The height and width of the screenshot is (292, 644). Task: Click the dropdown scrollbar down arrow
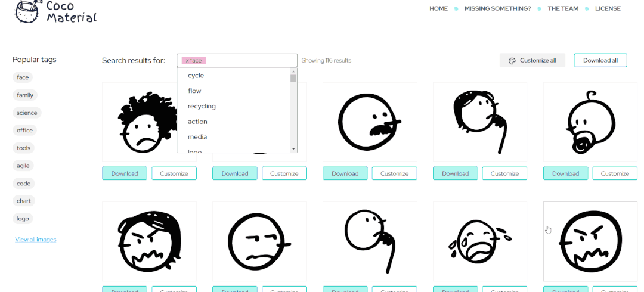[x=293, y=148]
